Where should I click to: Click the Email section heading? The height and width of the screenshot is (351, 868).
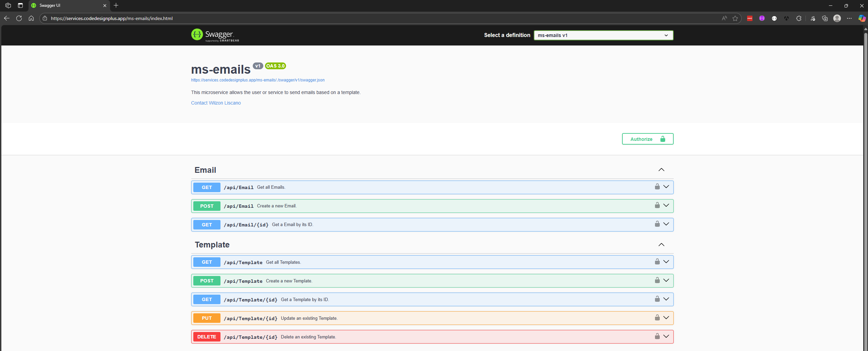point(205,170)
